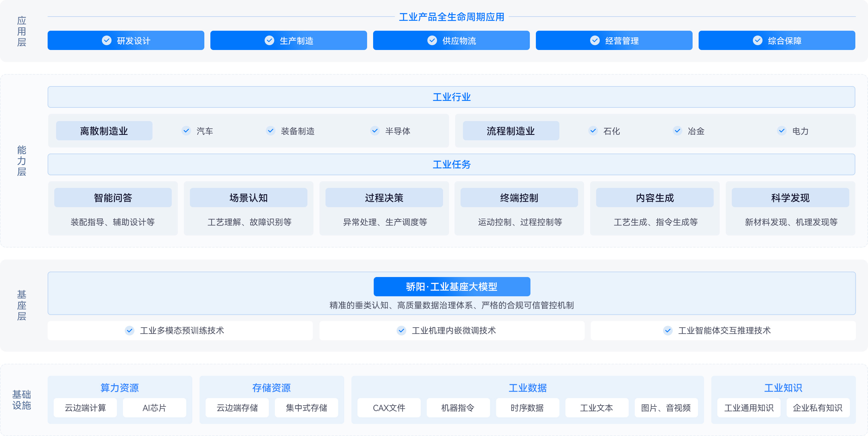Image resolution: width=868 pixels, height=436 pixels.
Task: Click the checkmark icon next to 石化
Action: pos(593,131)
